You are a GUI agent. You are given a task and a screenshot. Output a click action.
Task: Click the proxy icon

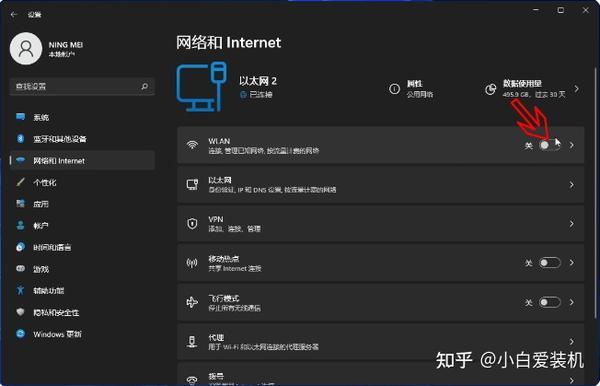pyautogui.click(x=192, y=342)
